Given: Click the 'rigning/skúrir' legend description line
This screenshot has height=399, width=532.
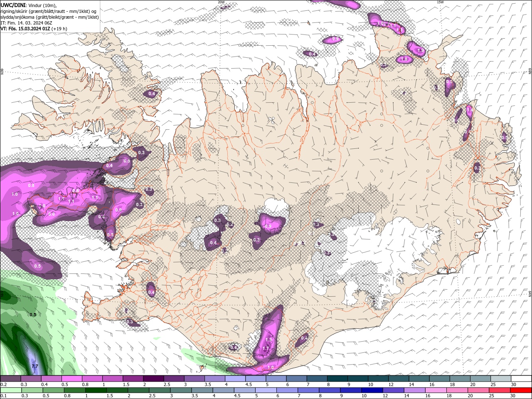Looking at the screenshot, I should (48, 11).
